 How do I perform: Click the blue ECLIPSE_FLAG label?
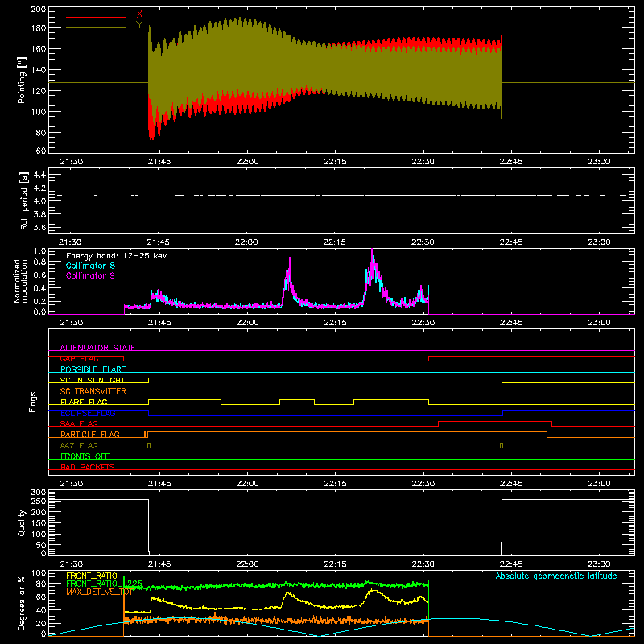(88, 413)
